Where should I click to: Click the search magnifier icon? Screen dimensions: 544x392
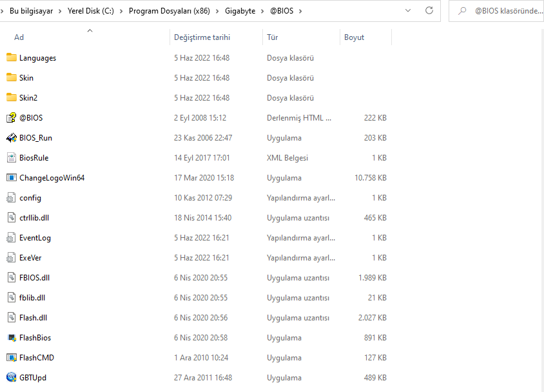[x=461, y=11]
